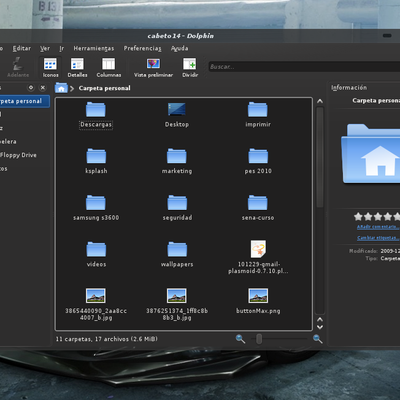Click the status bar '11 carpetas, 17 archivos' text
400x400 pixels.
click(106, 339)
